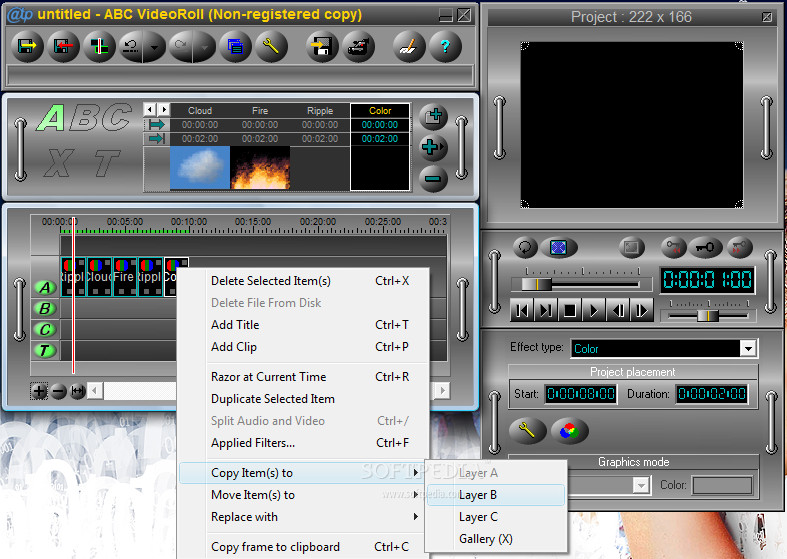The width and height of the screenshot is (787, 559).
Task: Open settings with the toolbar wrench icon
Action: (x=271, y=47)
